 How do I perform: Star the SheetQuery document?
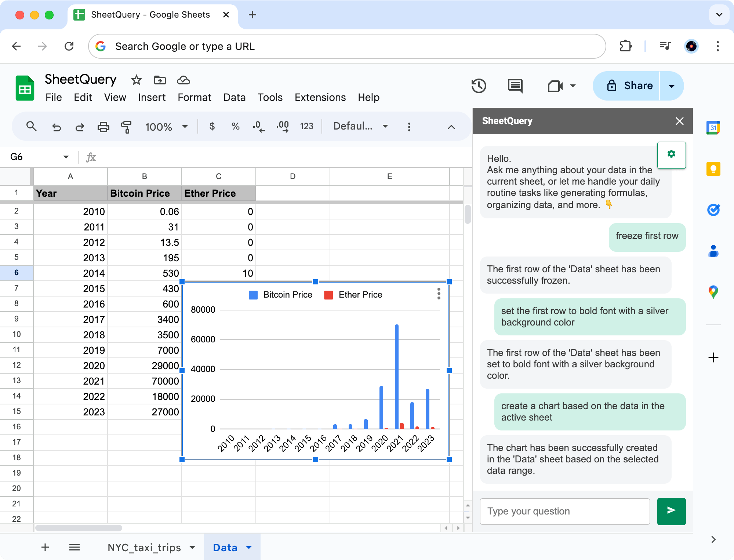[137, 80]
